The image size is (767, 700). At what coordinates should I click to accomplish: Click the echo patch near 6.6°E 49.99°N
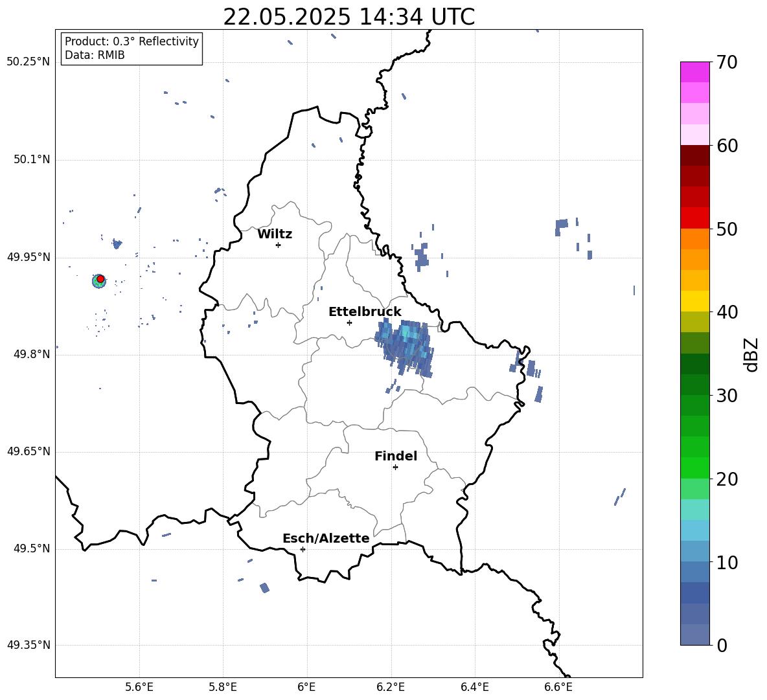pyautogui.click(x=561, y=227)
